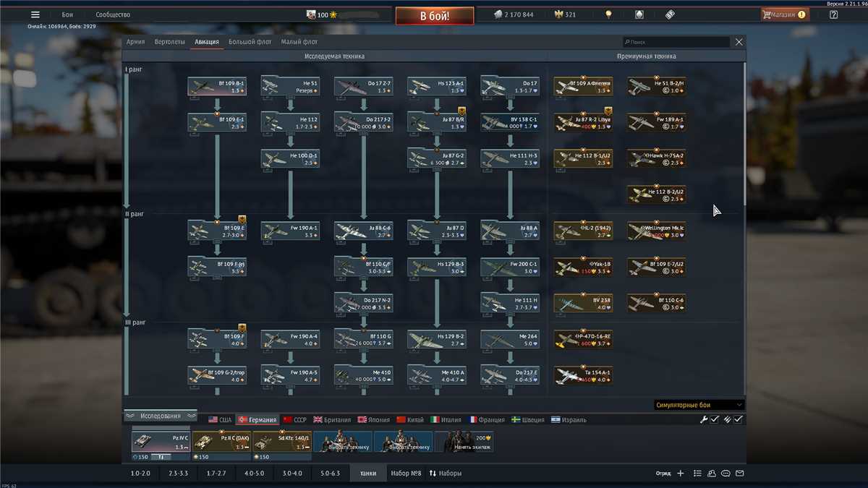Open the hamburger main menu
868x488 pixels.
click(35, 14)
